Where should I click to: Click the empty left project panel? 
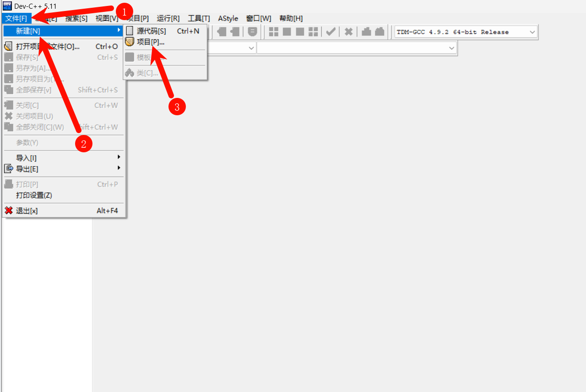click(47, 305)
